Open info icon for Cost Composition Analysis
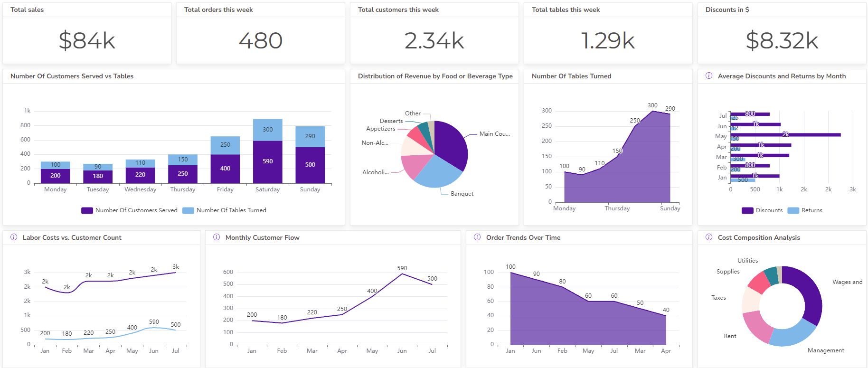Viewport: 868px width, 368px height. (708, 237)
